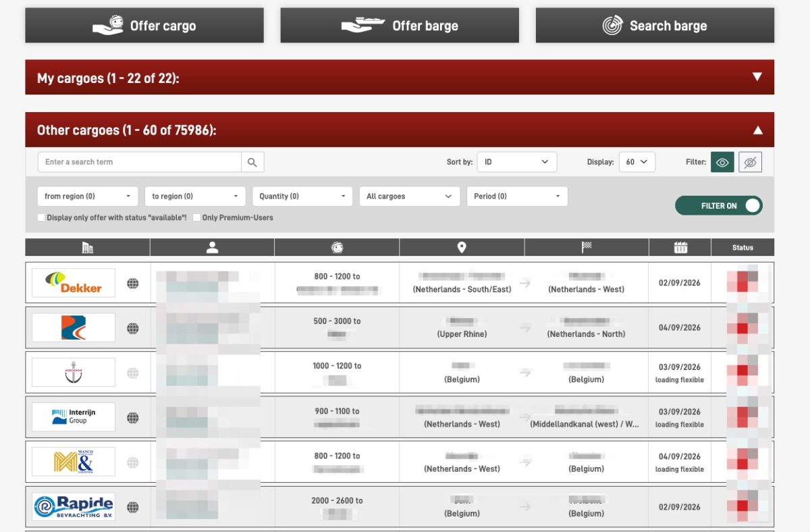
Task: Enable the visible-offers eye filter
Action: (722, 162)
